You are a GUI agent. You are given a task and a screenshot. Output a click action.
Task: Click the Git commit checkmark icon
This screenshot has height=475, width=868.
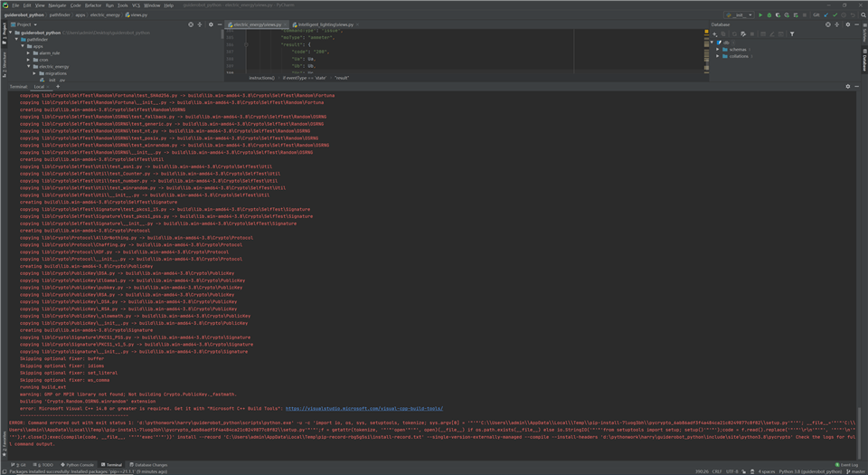click(x=835, y=15)
